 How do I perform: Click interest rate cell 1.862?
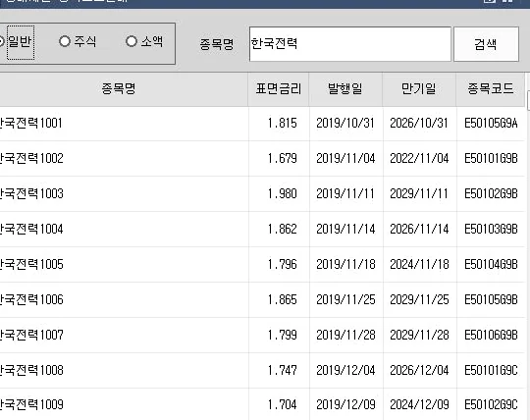(283, 229)
